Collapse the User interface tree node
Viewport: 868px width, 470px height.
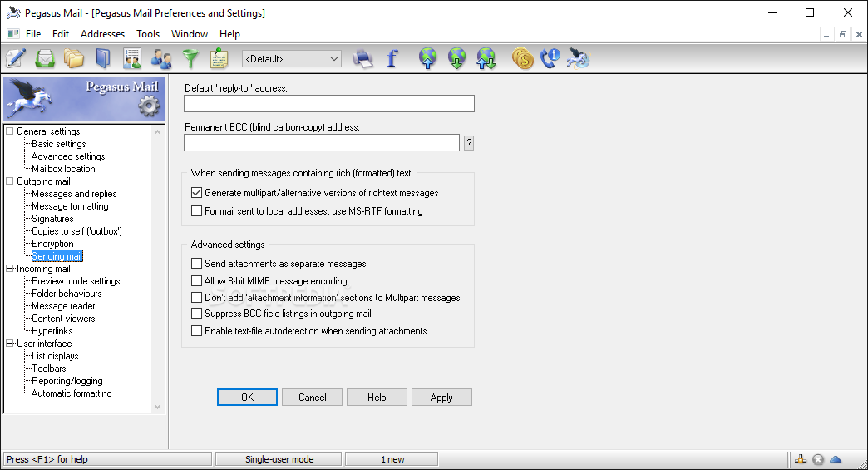point(9,343)
